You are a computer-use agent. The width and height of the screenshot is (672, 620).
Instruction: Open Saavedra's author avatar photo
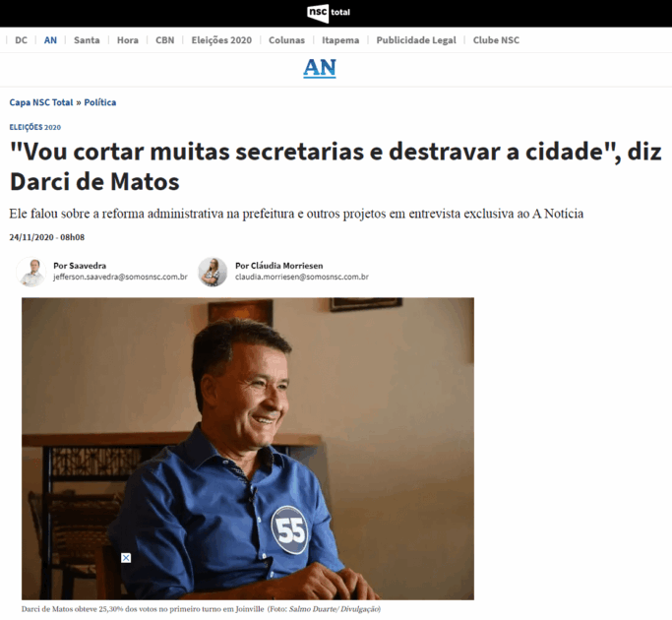click(31, 272)
